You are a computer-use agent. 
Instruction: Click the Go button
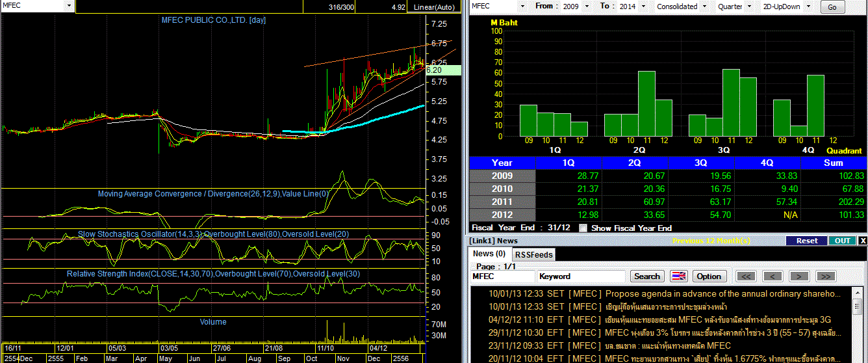click(x=832, y=7)
